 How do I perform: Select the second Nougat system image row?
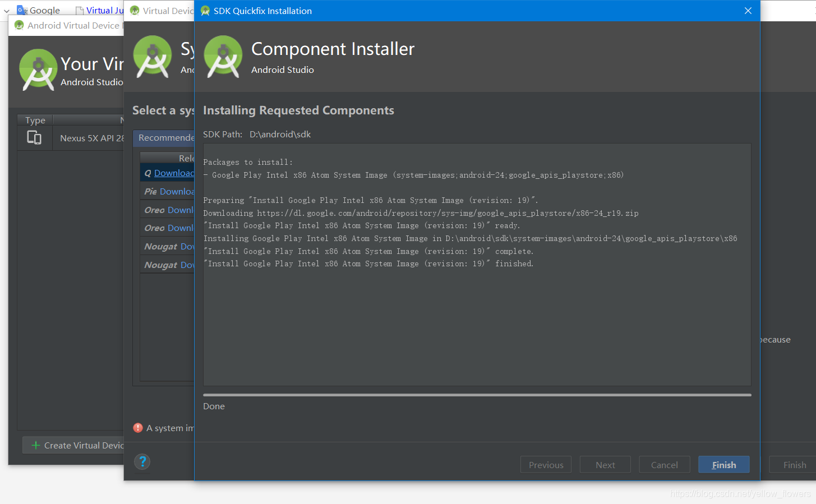click(x=167, y=265)
